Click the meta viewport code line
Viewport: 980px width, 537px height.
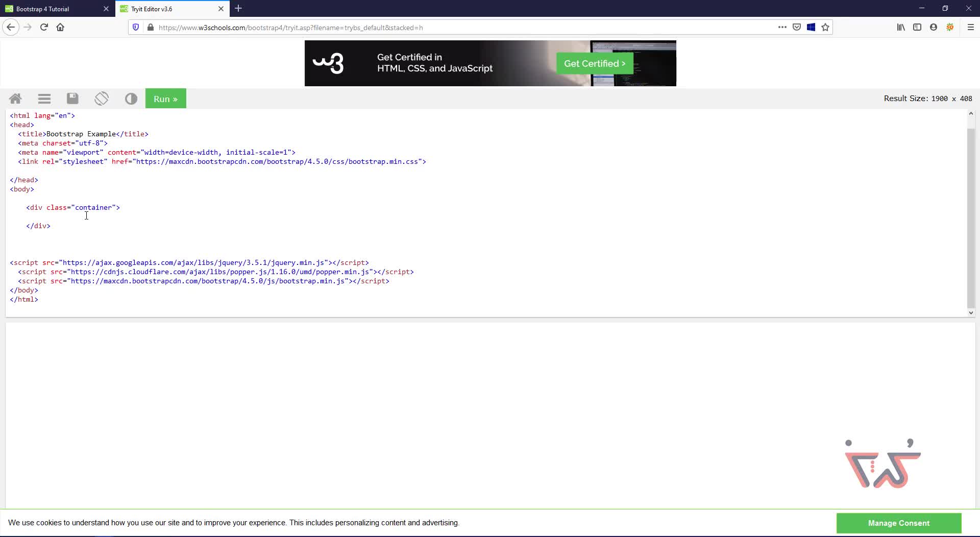click(x=157, y=153)
